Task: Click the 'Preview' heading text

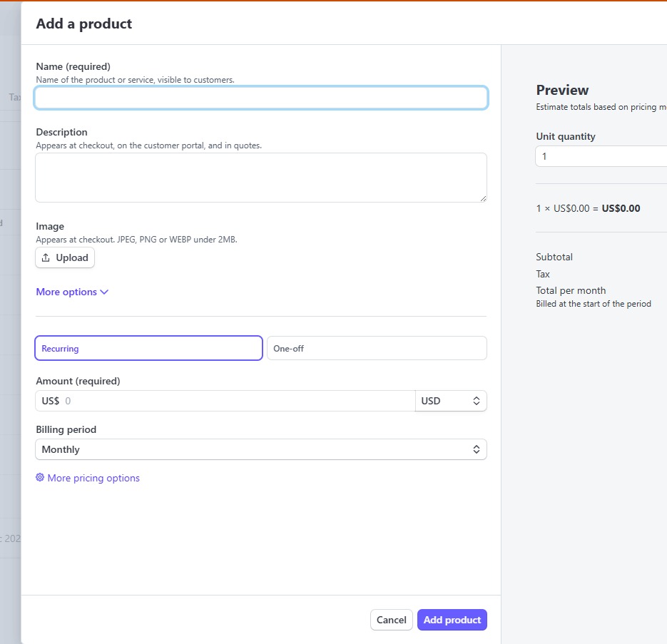Action: coord(562,90)
